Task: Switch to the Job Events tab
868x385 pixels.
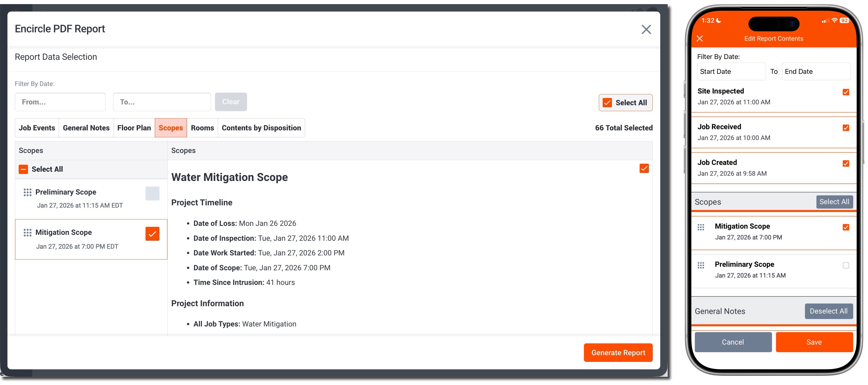Action: point(37,128)
